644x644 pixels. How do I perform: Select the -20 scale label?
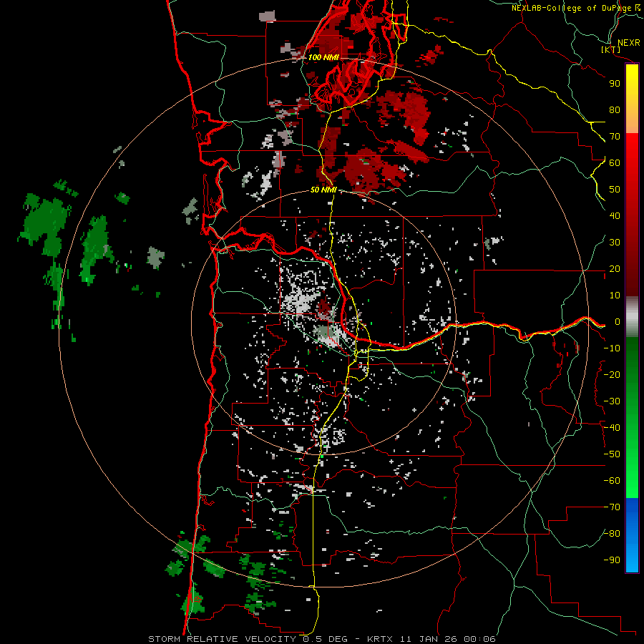pos(612,374)
